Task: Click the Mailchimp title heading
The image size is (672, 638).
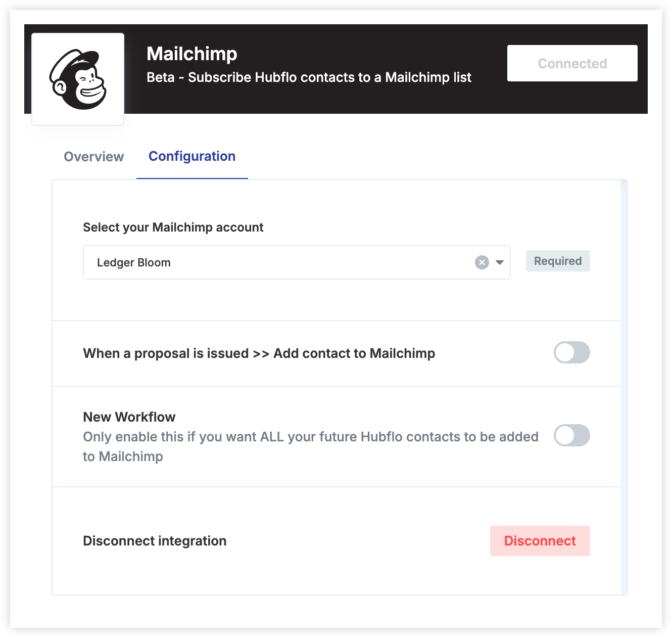Action: (192, 54)
